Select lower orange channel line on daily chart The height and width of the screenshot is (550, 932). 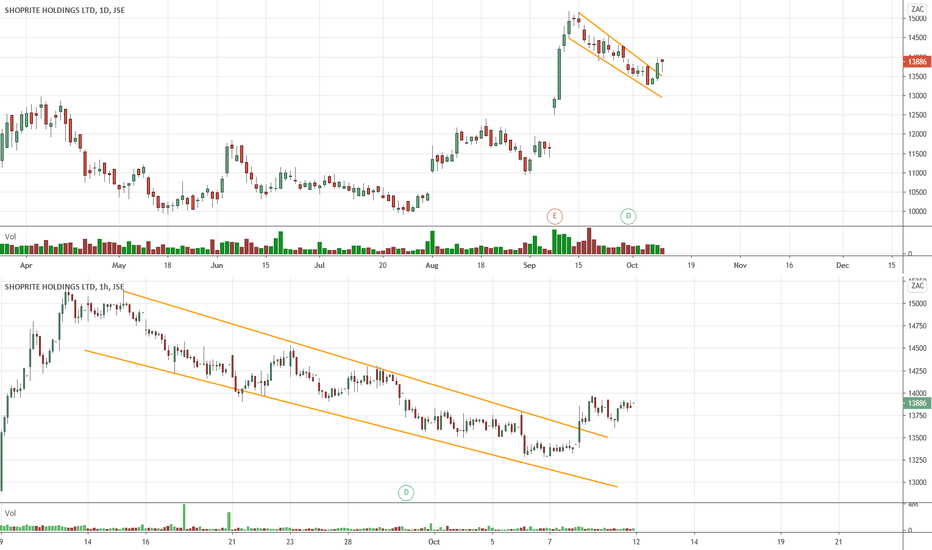[x=615, y=67]
